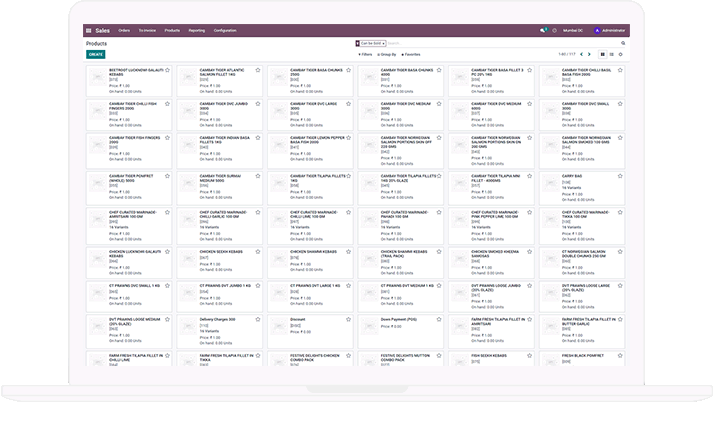Open Chef Curated Marinade Pahadi card

tap(400, 226)
